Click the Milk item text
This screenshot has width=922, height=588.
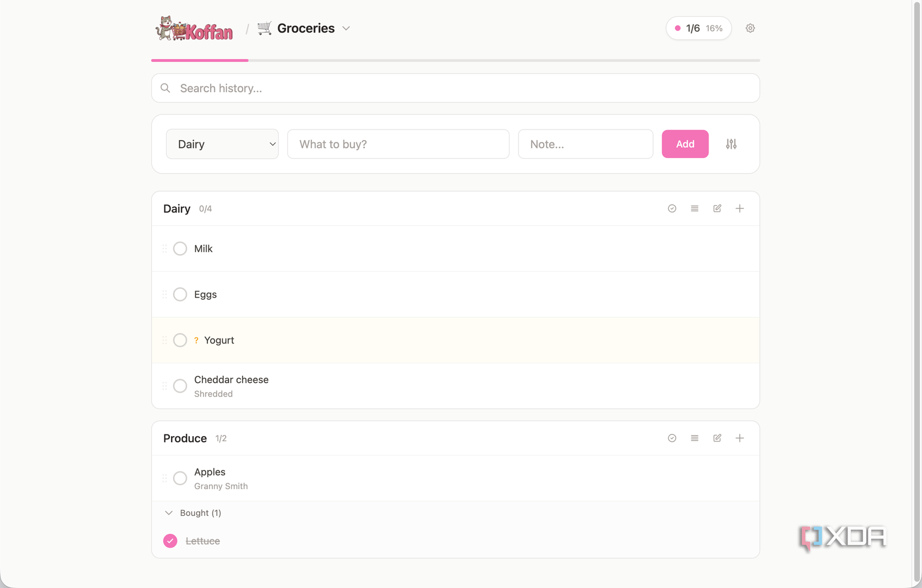coord(203,249)
